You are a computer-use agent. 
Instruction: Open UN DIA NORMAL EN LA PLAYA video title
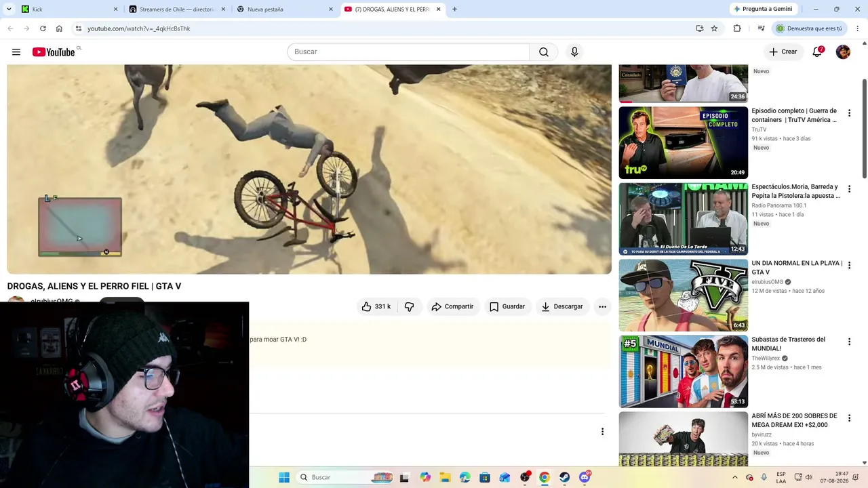797,268
